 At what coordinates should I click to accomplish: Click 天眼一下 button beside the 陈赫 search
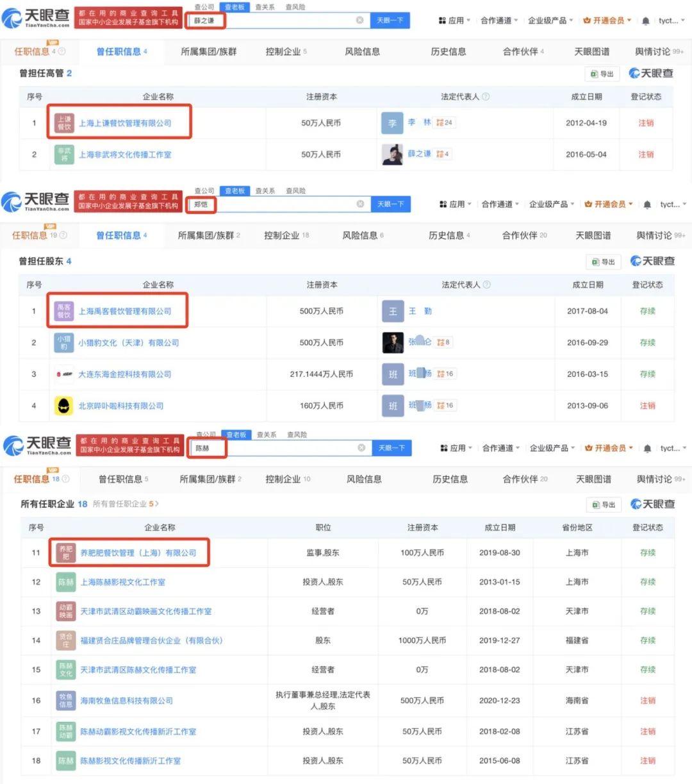coord(391,447)
